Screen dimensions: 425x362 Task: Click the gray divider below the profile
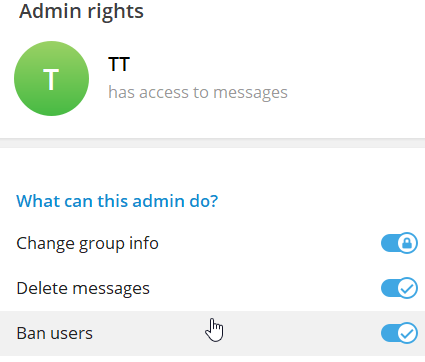tap(212, 143)
